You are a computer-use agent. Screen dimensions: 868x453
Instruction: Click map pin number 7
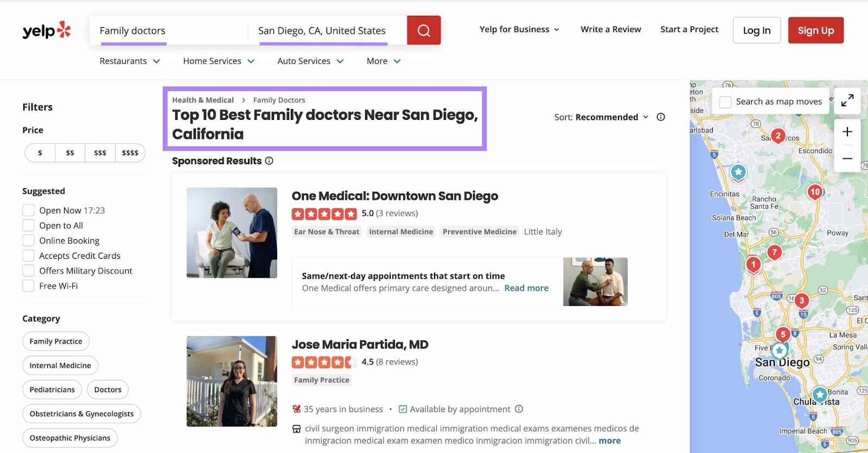(x=774, y=252)
